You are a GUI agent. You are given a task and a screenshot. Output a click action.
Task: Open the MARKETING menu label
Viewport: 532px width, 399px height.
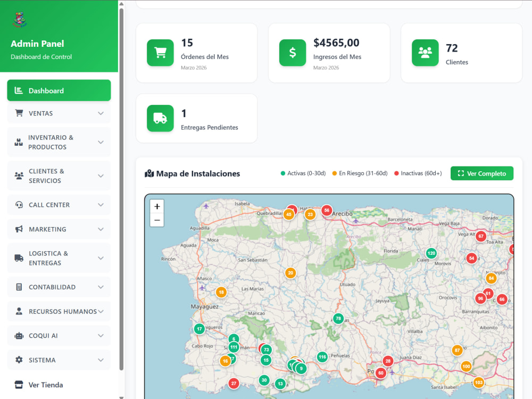click(x=47, y=229)
